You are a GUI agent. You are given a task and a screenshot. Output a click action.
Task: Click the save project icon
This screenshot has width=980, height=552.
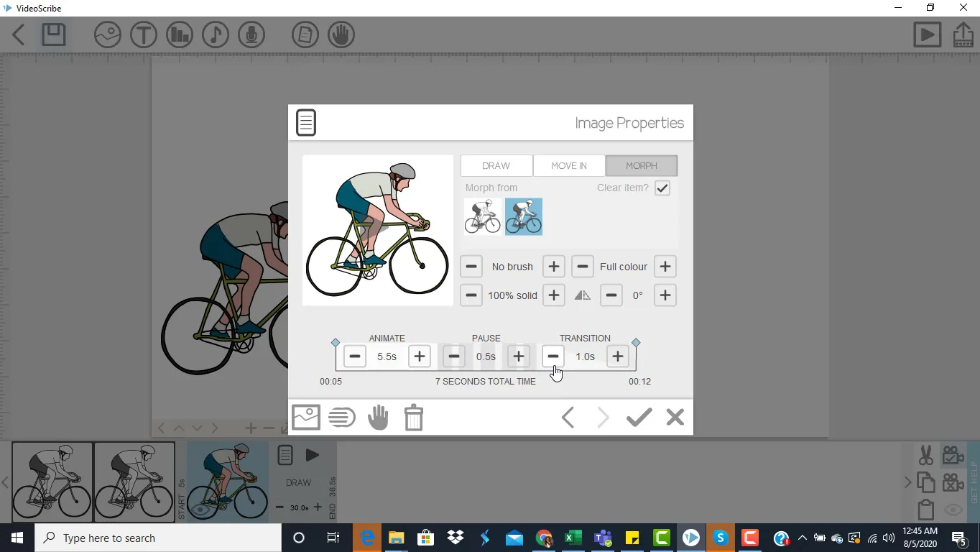pyautogui.click(x=54, y=34)
